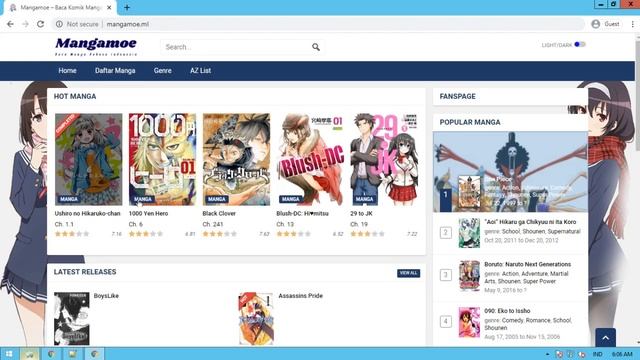
Task: Click "Aoi" Hikaru ga Chikyuu ni Ita Koro title
Action: [x=530, y=222]
